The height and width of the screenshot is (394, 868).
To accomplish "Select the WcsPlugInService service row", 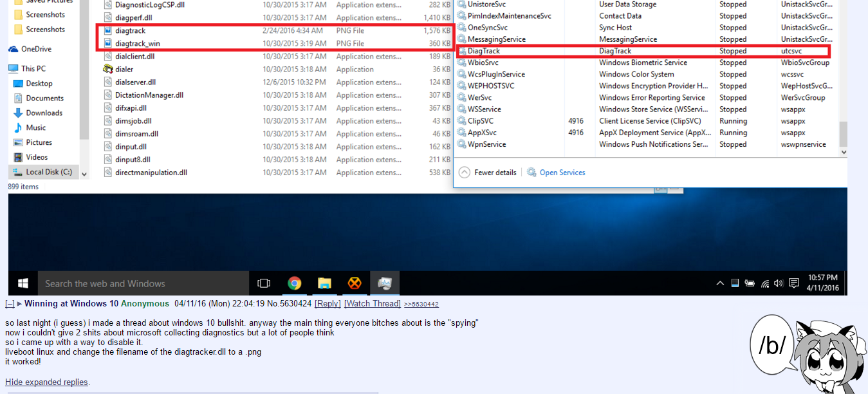I will (x=647, y=75).
